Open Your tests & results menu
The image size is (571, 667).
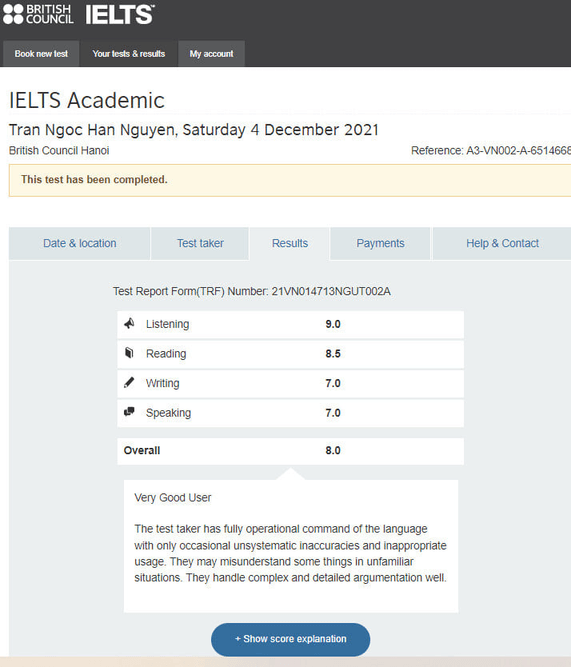click(128, 54)
